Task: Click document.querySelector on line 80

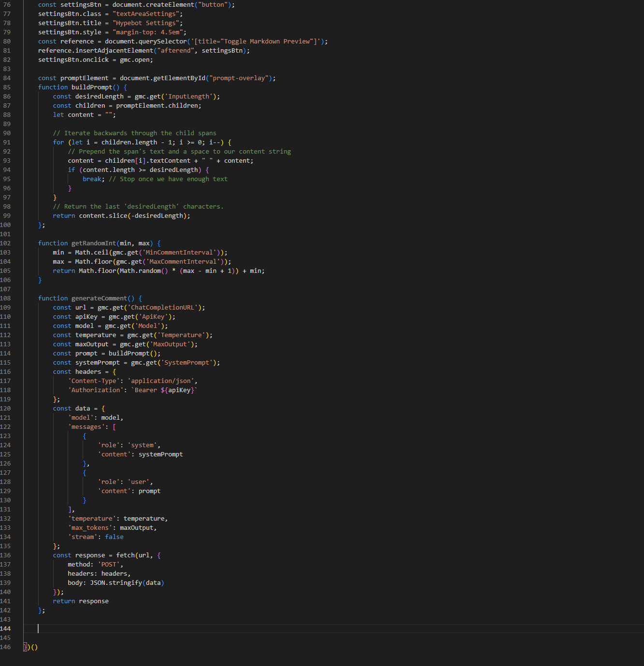Action: [x=146, y=42]
